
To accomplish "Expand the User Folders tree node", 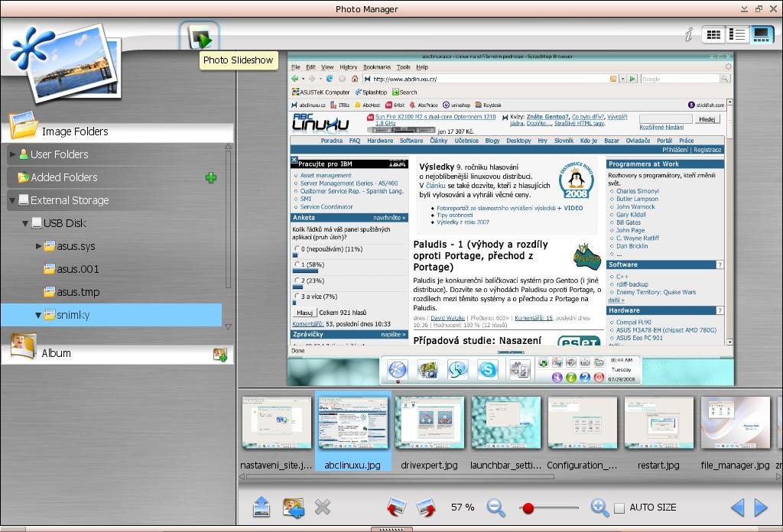I will click(12, 154).
